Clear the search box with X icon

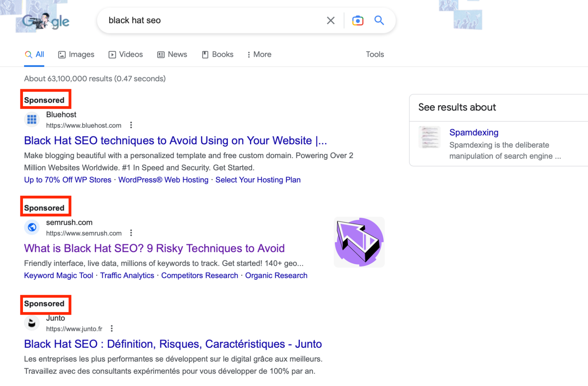pos(331,21)
